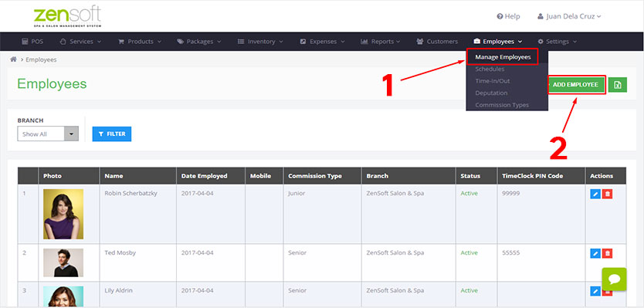Click Lily Aldrin's photo
644x308 pixels.
63,296
